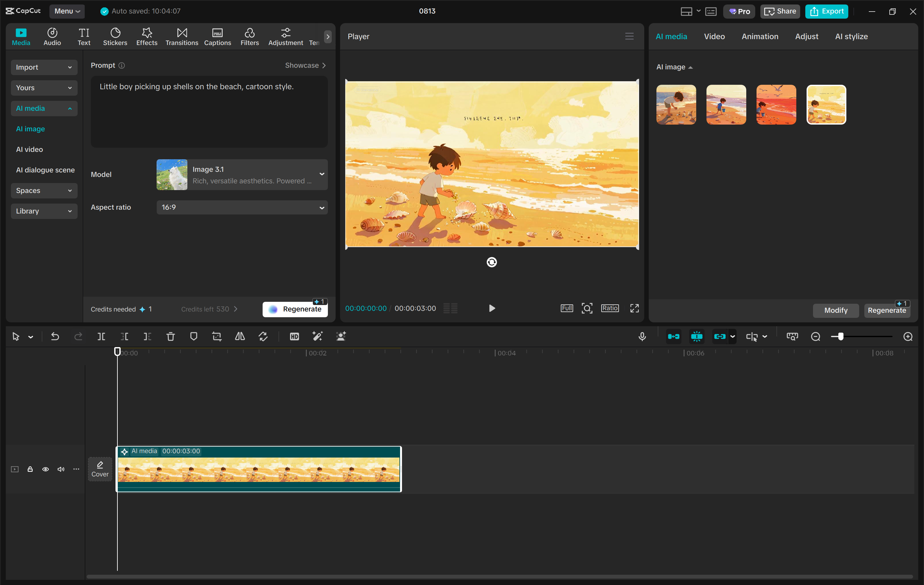Viewport: 924px width, 585px height.
Task: Click the trash Delete icon
Action: pos(170,336)
